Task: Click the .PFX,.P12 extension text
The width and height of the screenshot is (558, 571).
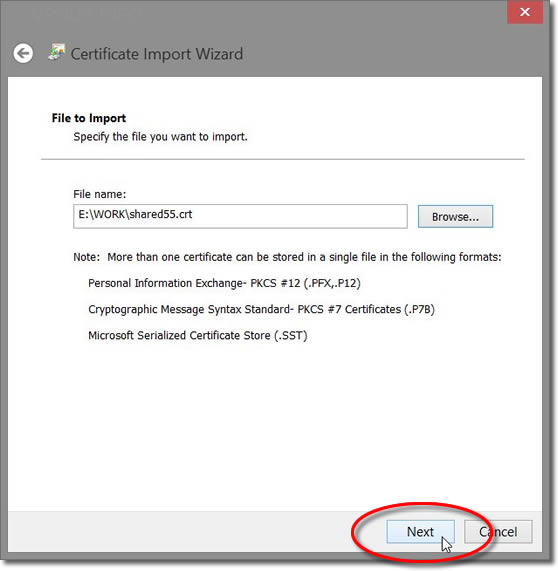Action: coord(332,283)
